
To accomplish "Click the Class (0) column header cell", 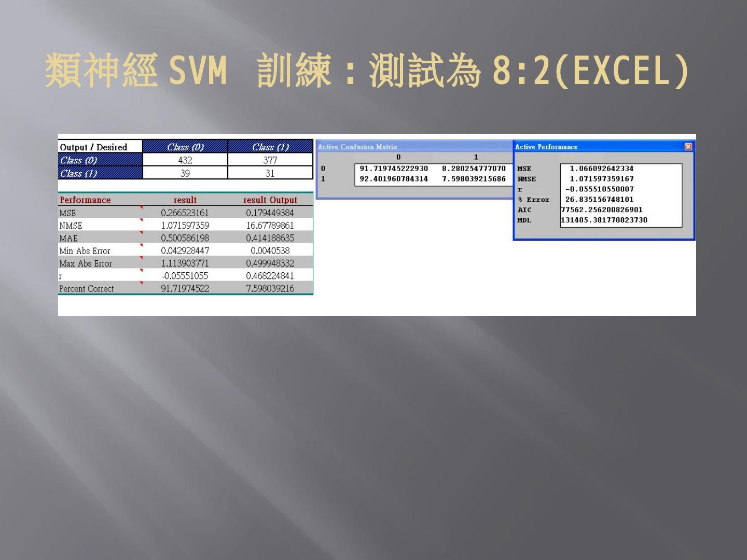I will [185, 147].
